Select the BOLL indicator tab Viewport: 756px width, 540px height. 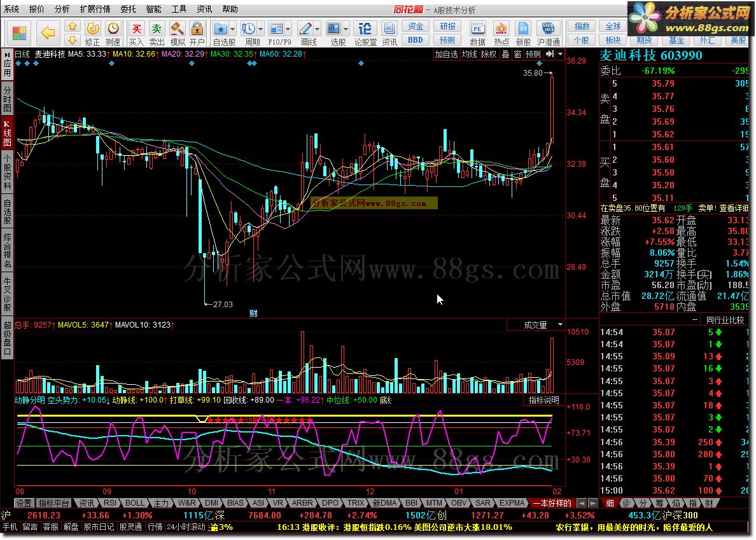click(134, 503)
